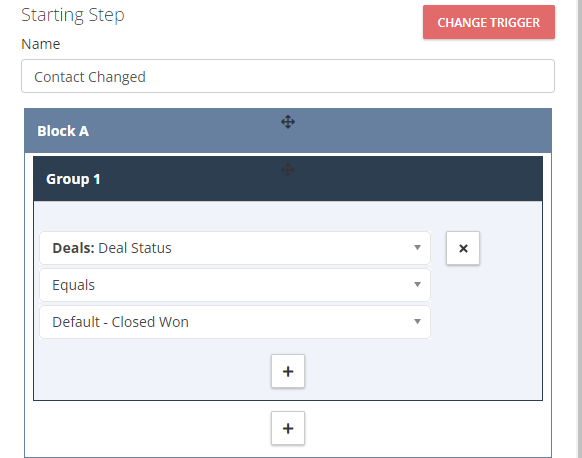The width and height of the screenshot is (582, 458).
Task: Click into the Contact Changed name field
Action: [x=288, y=76]
